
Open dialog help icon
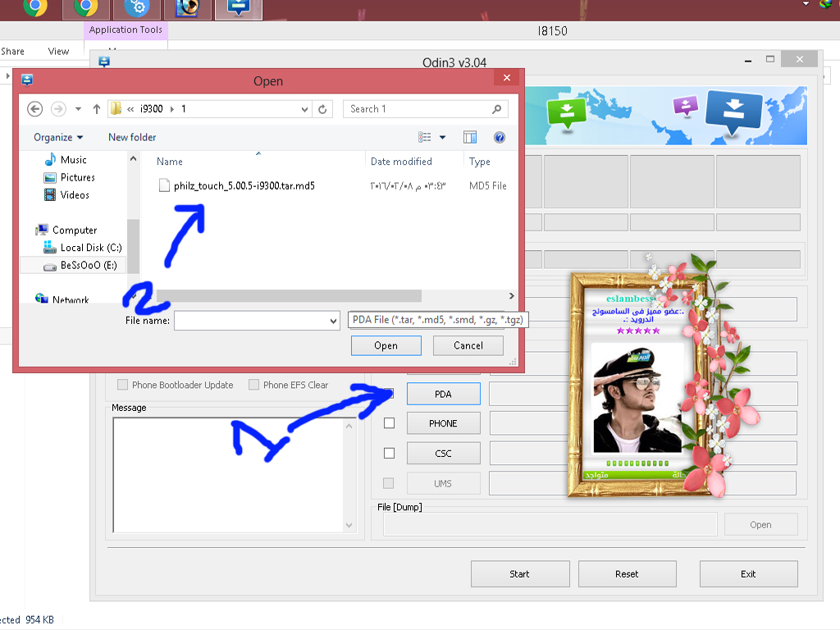point(500,138)
